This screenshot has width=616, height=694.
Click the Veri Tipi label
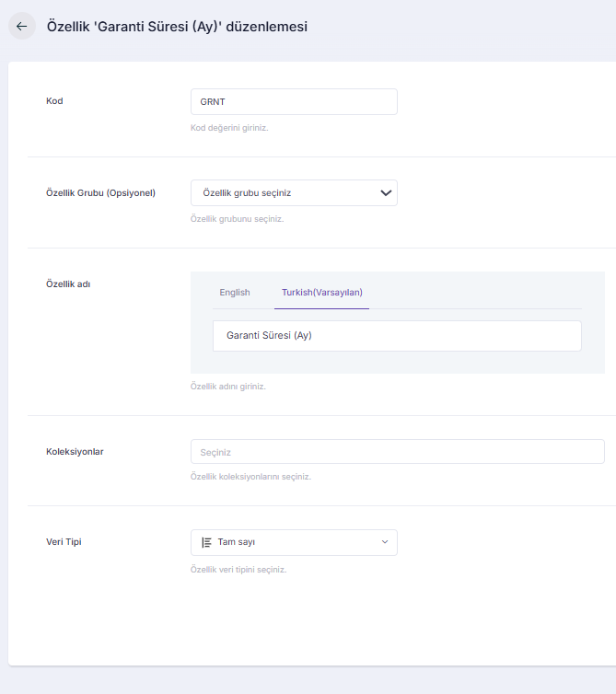click(64, 541)
